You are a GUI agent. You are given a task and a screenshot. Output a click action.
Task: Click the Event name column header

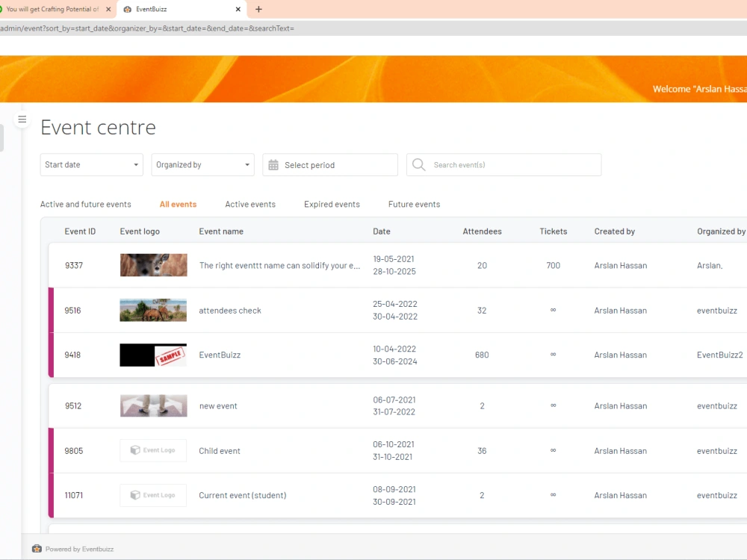click(221, 231)
